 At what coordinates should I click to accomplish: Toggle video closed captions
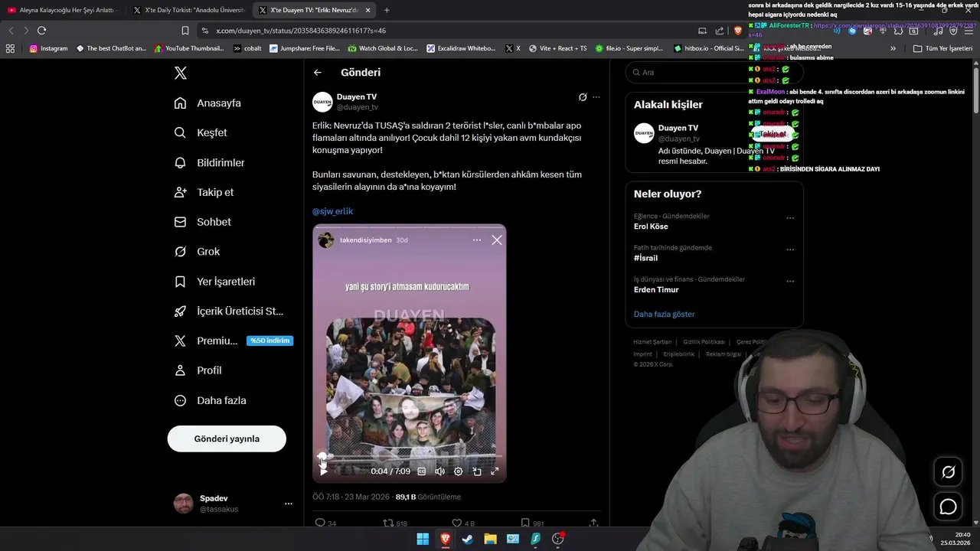(x=421, y=471)
